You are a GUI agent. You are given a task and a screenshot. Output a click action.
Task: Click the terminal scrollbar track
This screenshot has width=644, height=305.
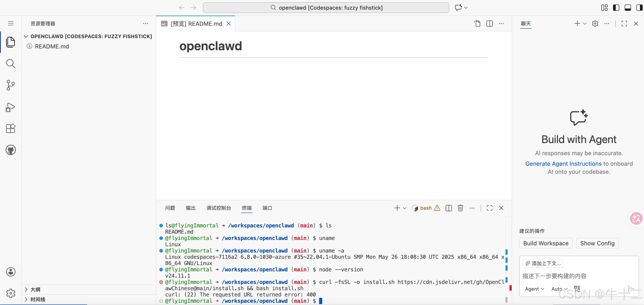coord(506,235)
